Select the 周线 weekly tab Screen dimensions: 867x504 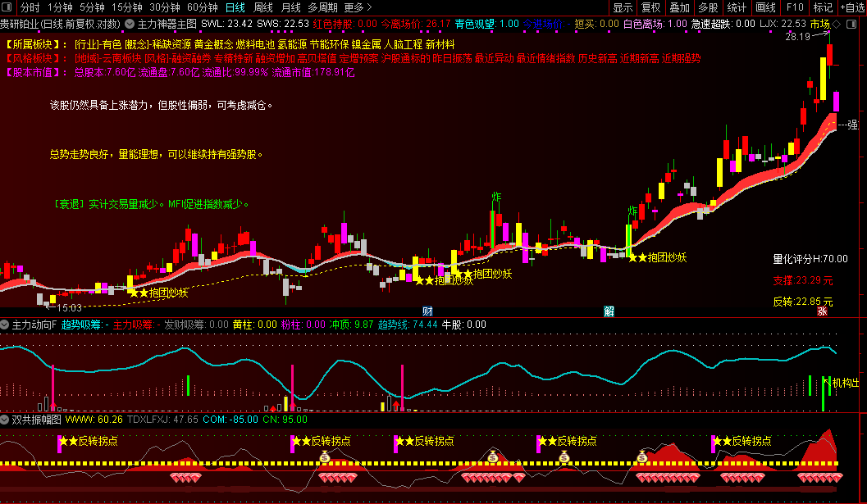click(x=263, y=7)
